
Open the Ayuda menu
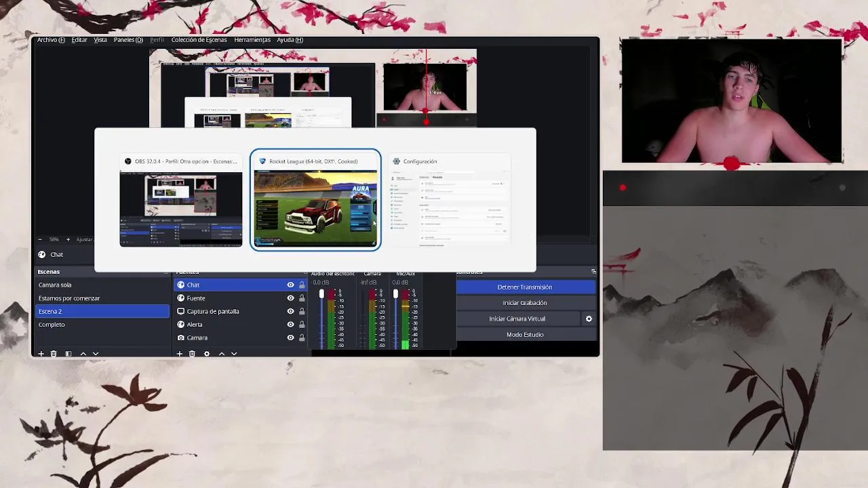[x=290, y=40]
